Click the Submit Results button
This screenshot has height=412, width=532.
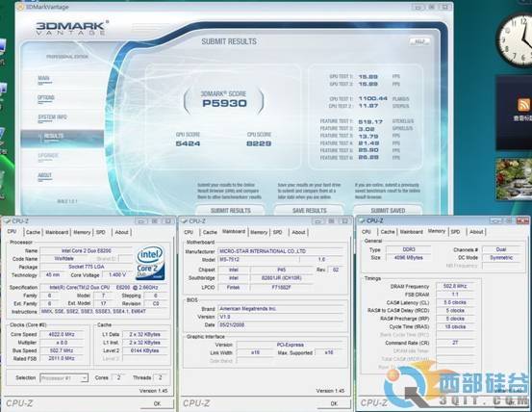click(230, 211)
